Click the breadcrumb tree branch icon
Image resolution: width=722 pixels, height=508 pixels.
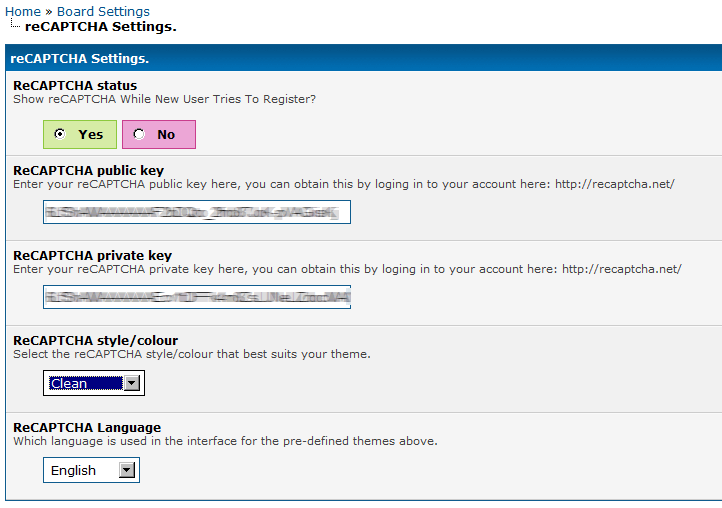pos(14,25)
